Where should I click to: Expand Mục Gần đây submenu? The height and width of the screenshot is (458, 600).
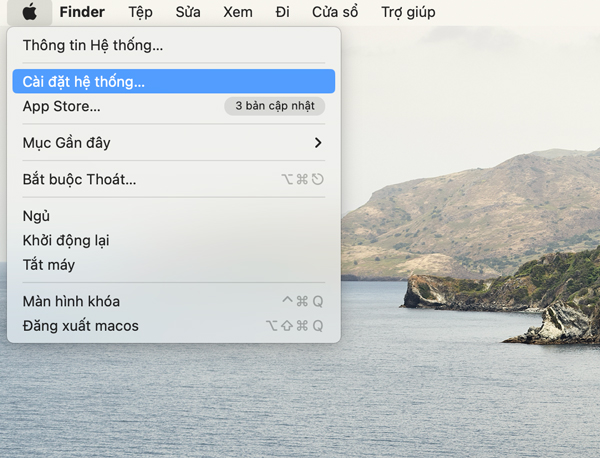pos(174,143)
